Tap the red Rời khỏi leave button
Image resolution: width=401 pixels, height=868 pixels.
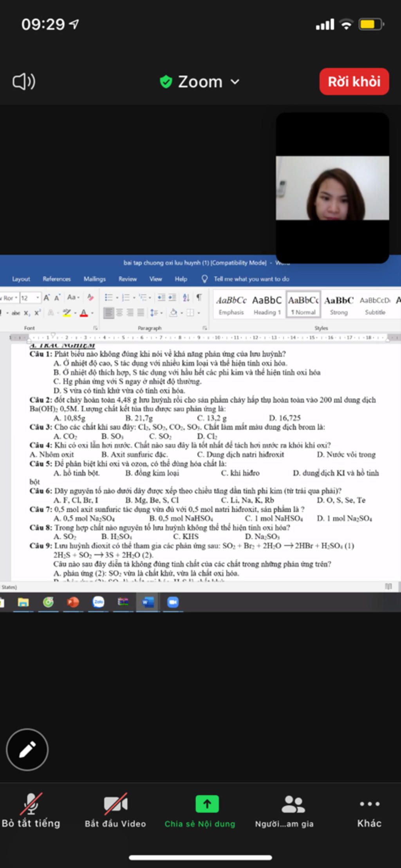point(354,81)
